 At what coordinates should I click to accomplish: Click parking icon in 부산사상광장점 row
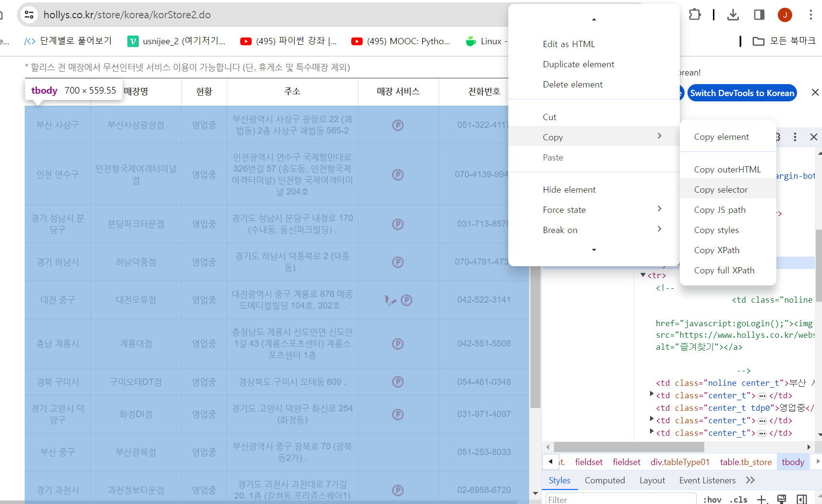click(x=398, y=125)
